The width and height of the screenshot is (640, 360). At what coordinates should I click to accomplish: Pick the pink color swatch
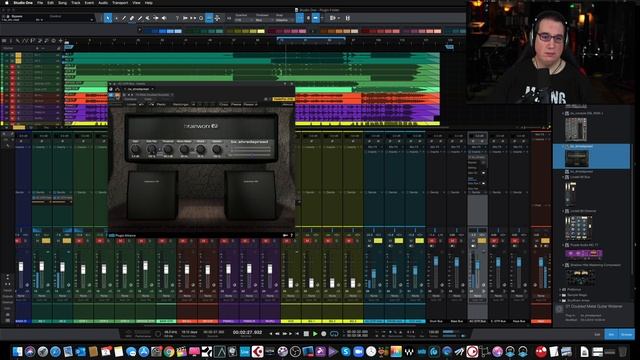coord(302,31)
